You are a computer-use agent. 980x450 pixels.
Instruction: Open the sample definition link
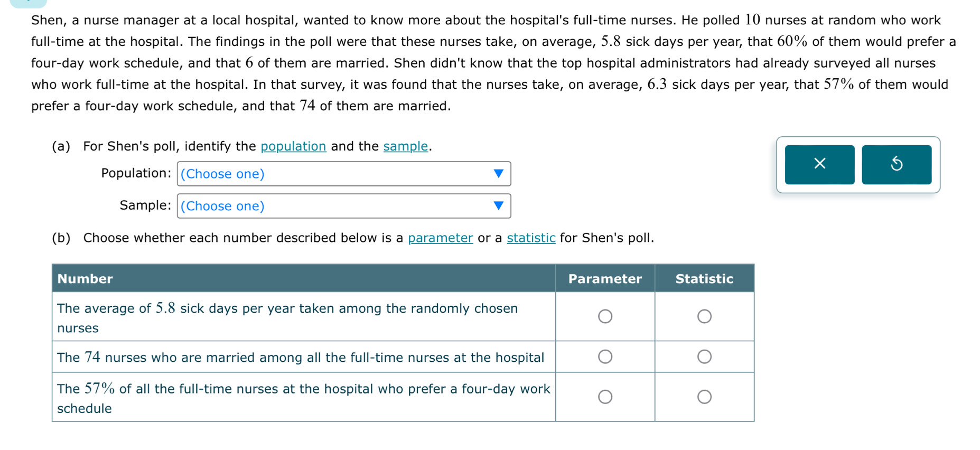tap(405, 146)
